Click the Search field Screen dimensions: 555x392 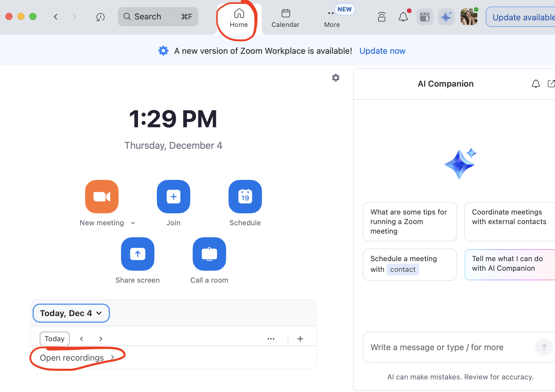tap(158, 17)
